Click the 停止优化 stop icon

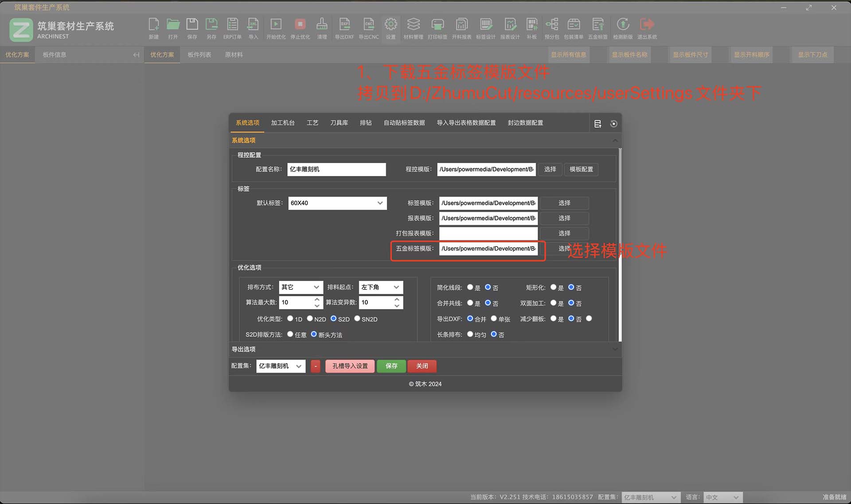point(300,28)
